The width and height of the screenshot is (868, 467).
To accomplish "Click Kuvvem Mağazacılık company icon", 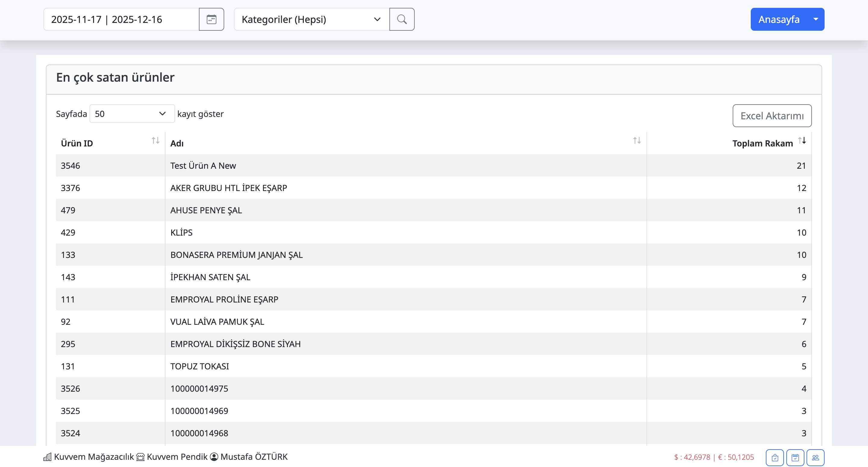I will [48, 457].
